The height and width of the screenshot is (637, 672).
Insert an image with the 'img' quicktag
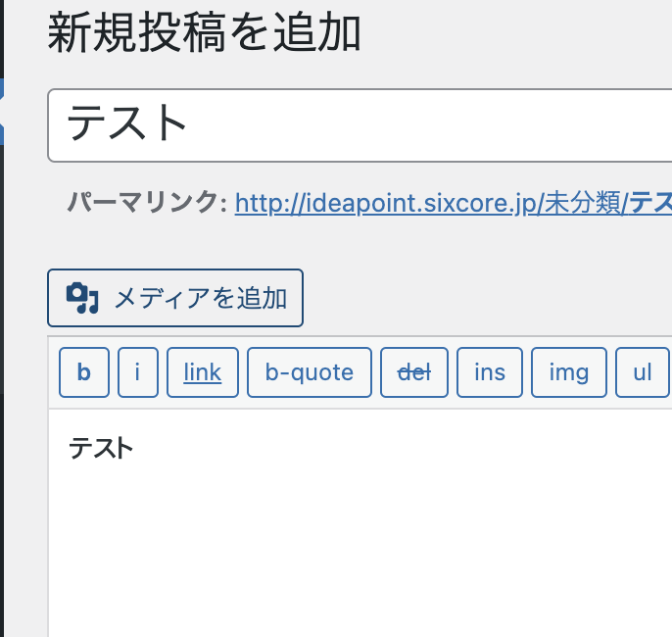tap(569, 372)
